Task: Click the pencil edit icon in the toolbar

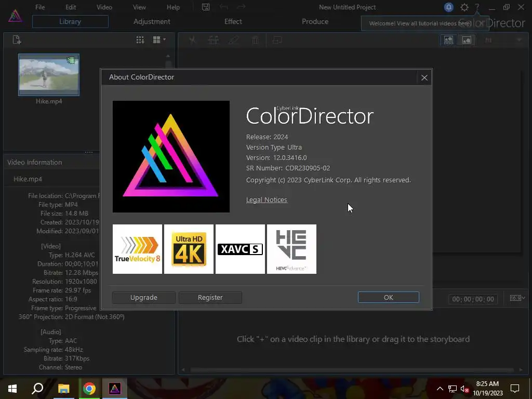Action: 234,41
